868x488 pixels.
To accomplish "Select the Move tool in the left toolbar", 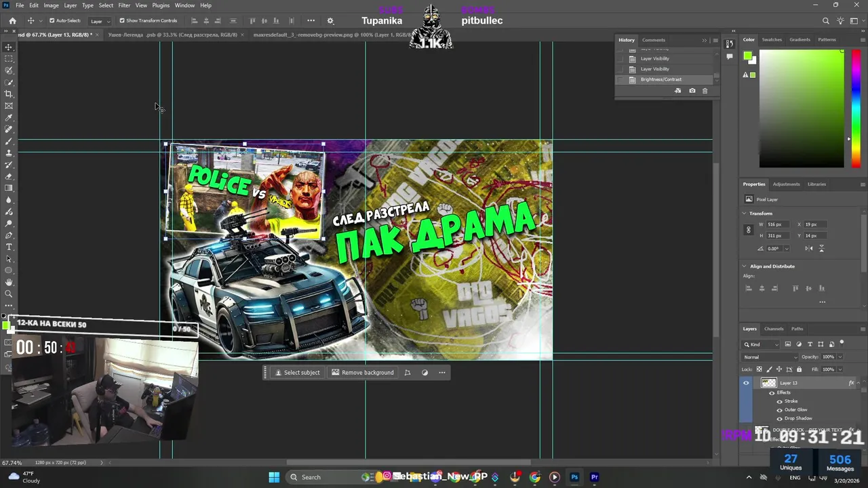I will pyautogui.click(x=9, y=47).
